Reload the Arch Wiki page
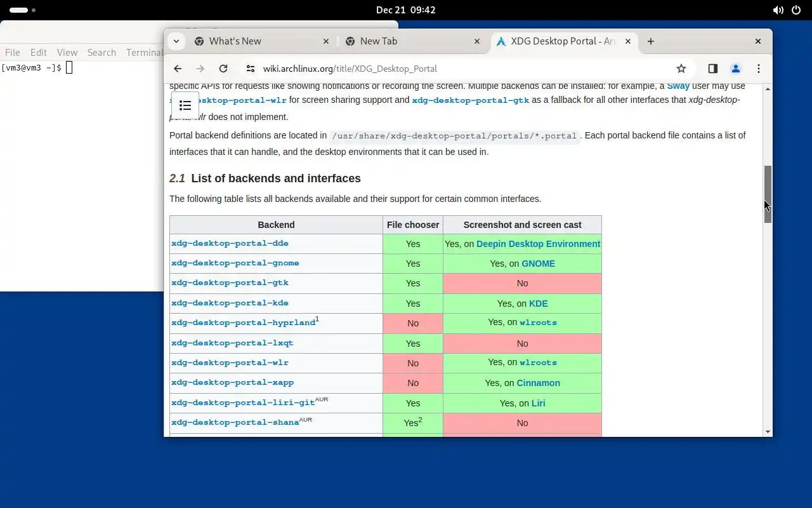 coord(223,69)
